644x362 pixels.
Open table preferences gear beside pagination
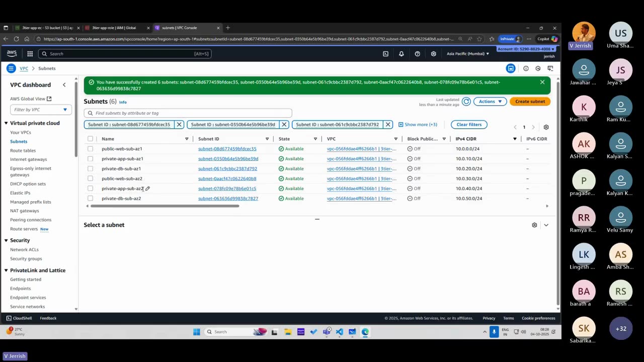click(x=546, y=127)
